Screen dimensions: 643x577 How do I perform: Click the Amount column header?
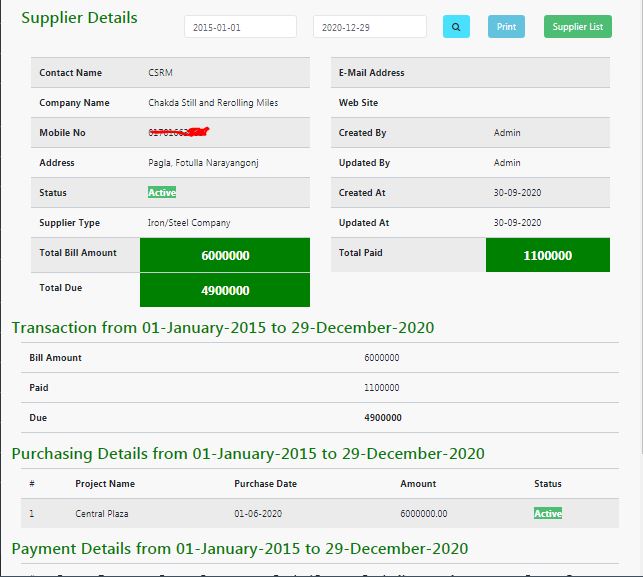point(418,483)
